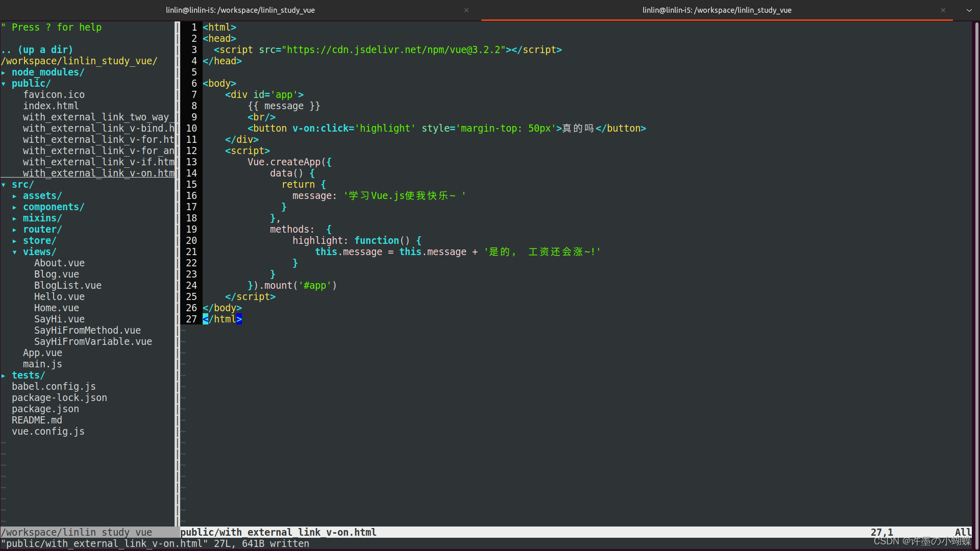
Task: Open package.json in the tree
Action: pyautogui.click(x=45, y=409)
